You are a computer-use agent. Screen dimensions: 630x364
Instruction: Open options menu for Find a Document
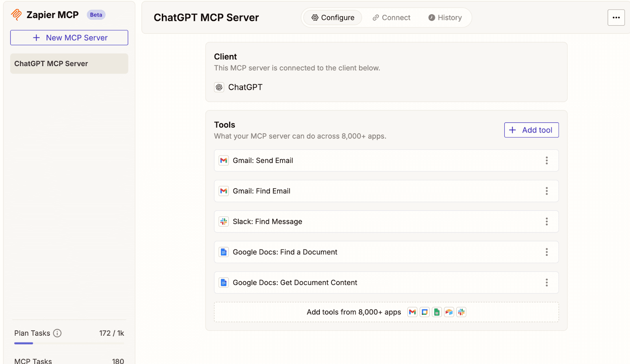[x=547, y=252]
